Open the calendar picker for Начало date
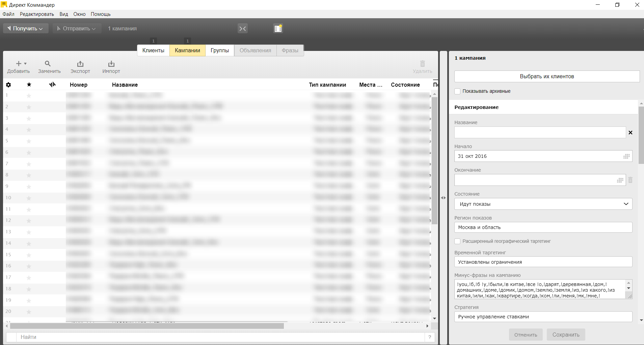The width and height of the screenshot is (644, 345). click(626, 156)
